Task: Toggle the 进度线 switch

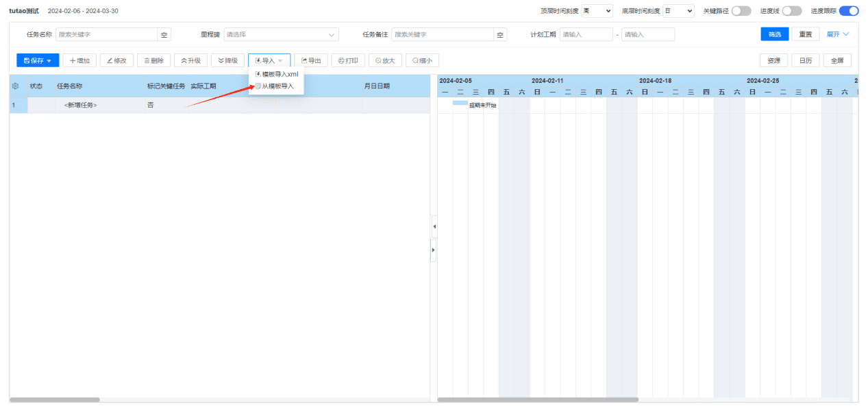Action: (792, 11)
